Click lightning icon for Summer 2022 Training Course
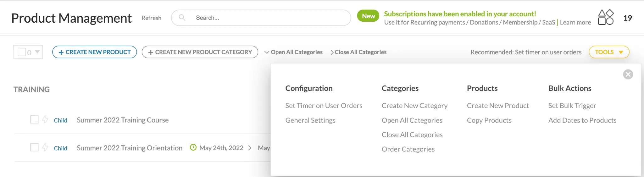 click(45, 119)
